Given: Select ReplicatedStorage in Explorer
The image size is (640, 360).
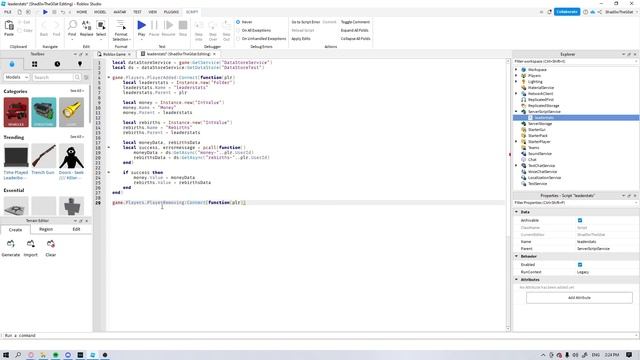Looking at the screenshot, I should coord(543,106).
